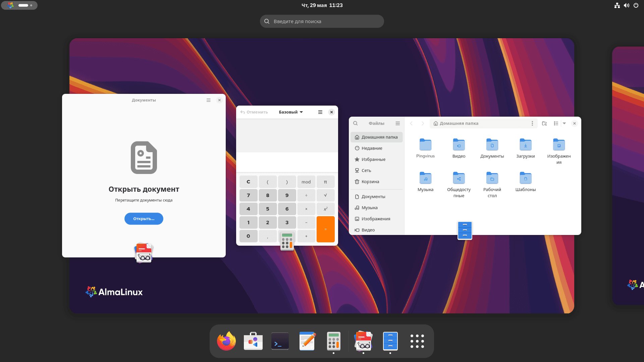
Task: Click calculator plus button
Action: [306, 236]
